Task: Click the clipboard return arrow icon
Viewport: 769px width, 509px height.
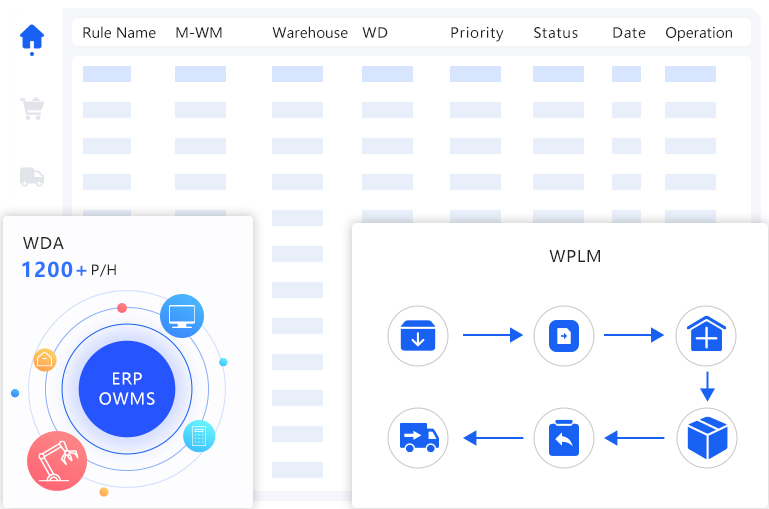Action: click(x=563, y=437)
